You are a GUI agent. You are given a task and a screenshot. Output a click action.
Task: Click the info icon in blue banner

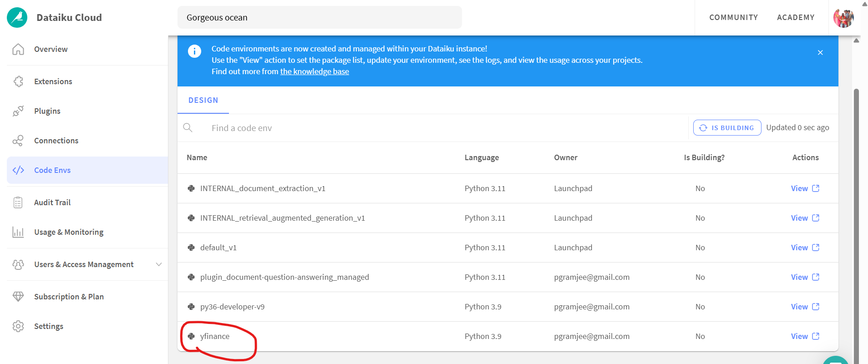tap(194, 51)
